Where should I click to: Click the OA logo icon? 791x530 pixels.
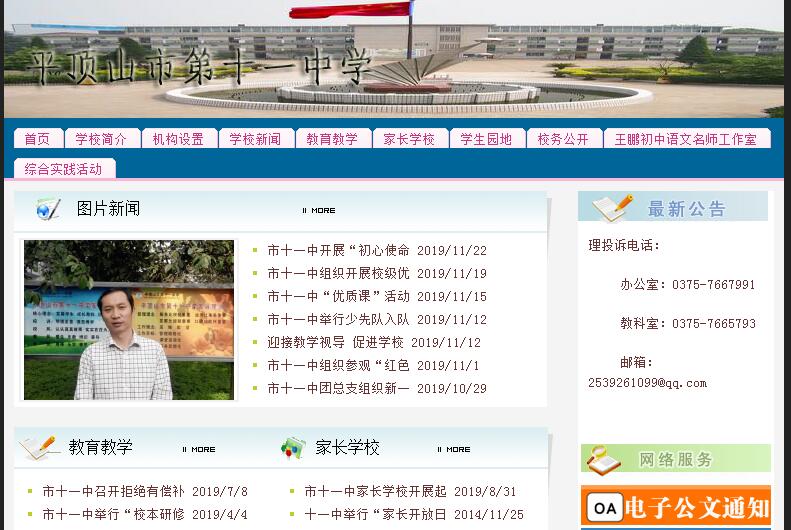coord(605,508)
